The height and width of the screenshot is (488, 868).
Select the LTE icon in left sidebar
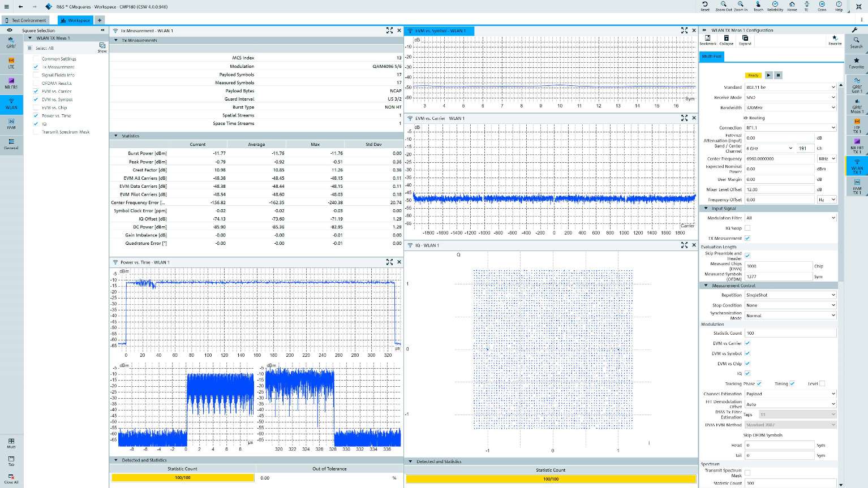point(11,62)
